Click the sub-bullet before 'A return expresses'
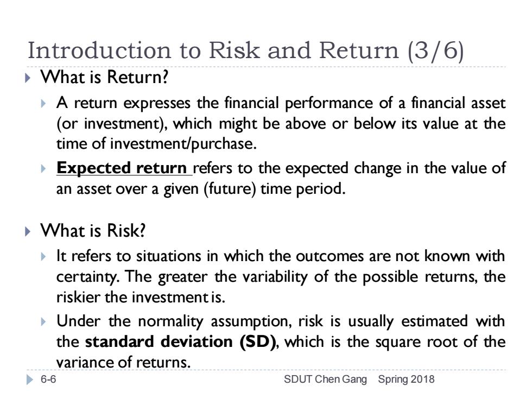The image size is (532, 399). point(43,104)
